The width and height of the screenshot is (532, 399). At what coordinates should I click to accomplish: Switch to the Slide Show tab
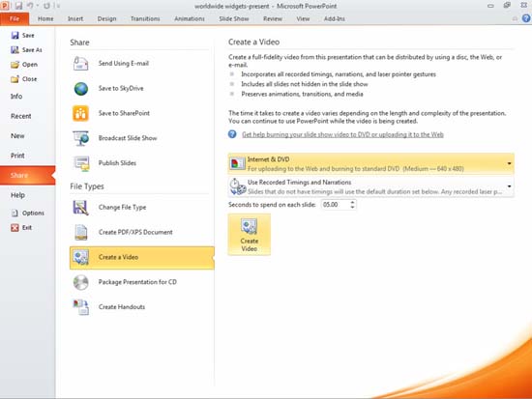click(234, 18)
